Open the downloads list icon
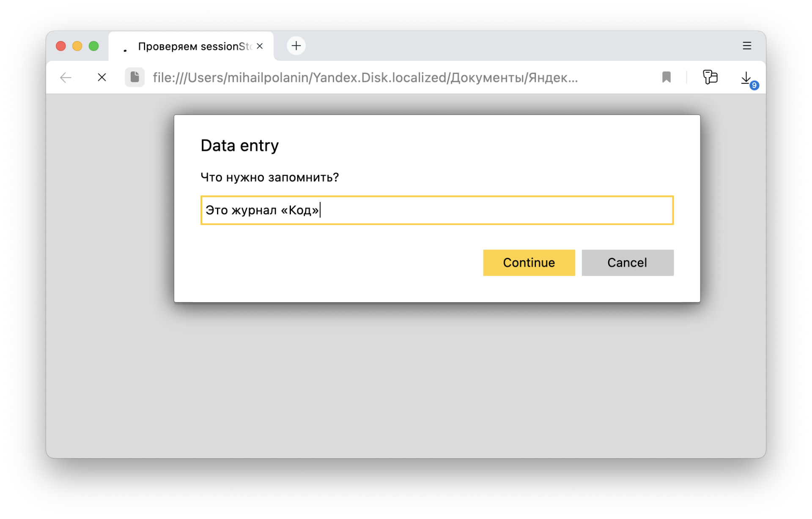This screenshot has height=519, width=812. (746, 78)
